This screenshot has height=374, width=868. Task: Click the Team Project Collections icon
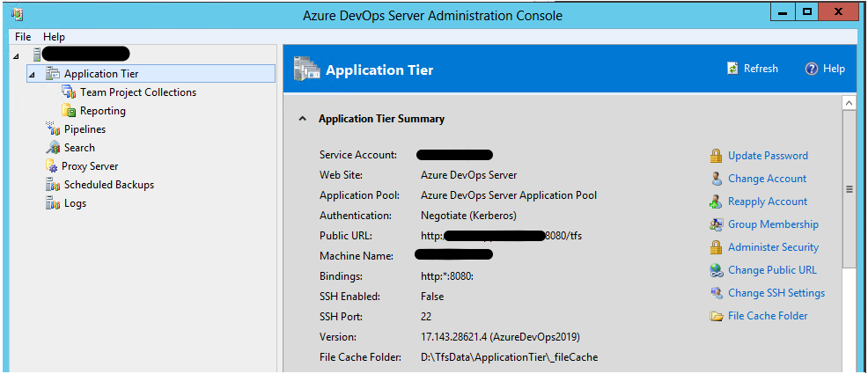pyautogui.click(x=69, y=92)
